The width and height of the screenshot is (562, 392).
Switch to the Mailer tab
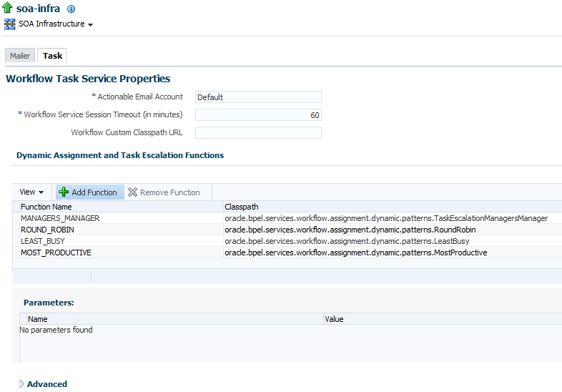20,56
